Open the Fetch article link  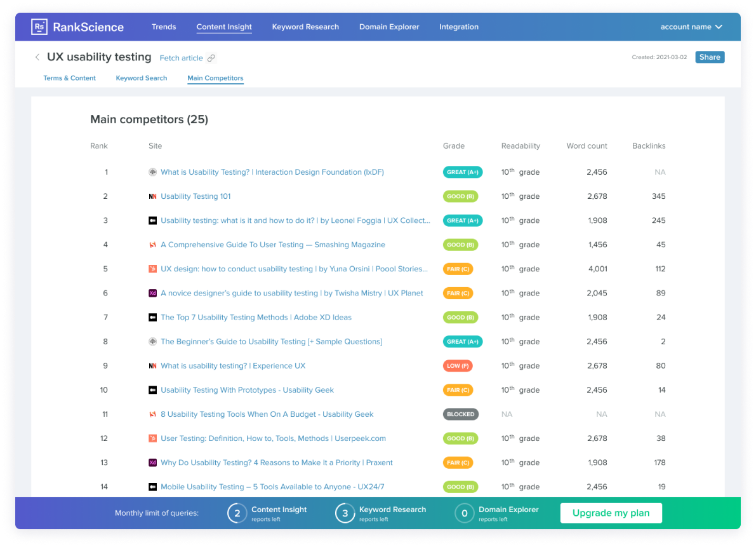(182, 57)
